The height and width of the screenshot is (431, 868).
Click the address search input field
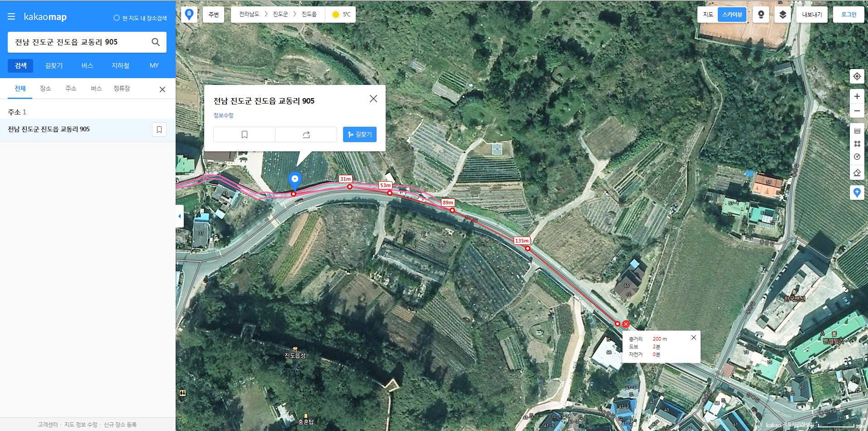pyautogui.click(x=79, y=42)
